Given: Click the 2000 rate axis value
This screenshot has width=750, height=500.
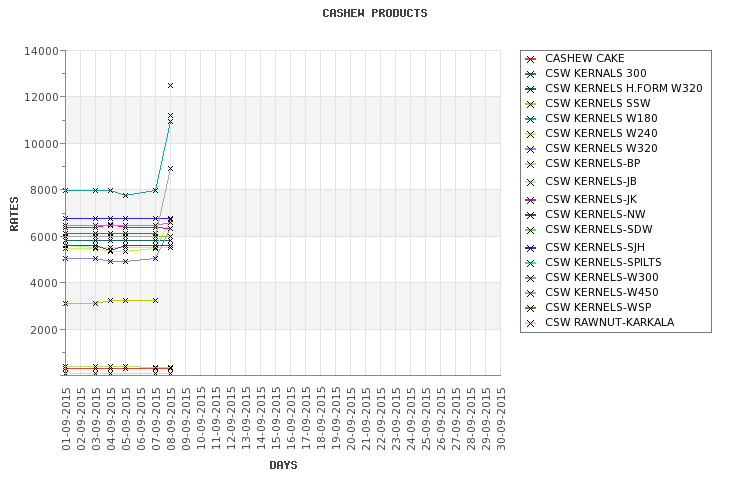Looking at the screenshot, I should coord(44,330).
